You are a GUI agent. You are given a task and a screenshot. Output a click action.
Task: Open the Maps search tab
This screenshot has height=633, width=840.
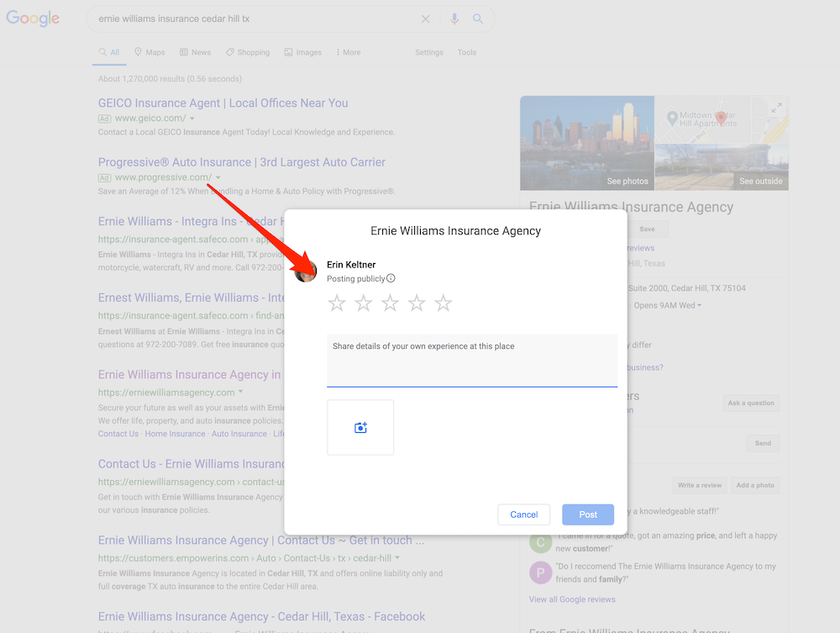point(150,52)
